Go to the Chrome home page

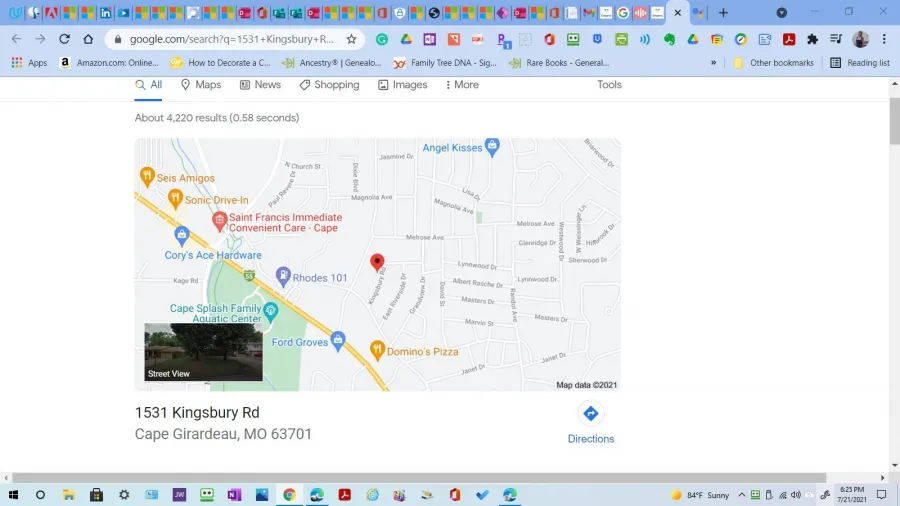point(88,39)
